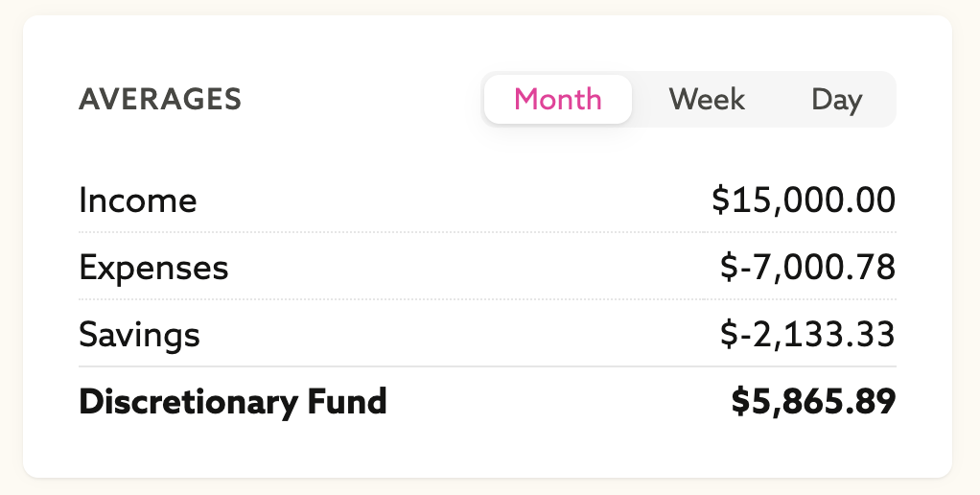980x495 pixels.
Task: Select the Week averages tab
Action: click(x=707, y=99)
